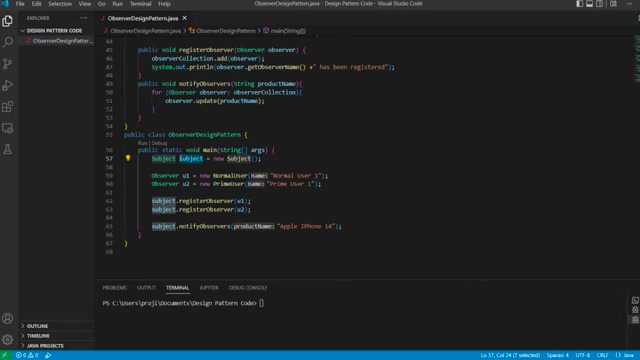640x360 pixels.
Task: Change encoding via UTF-8 status entry
Action: point(582,355)
